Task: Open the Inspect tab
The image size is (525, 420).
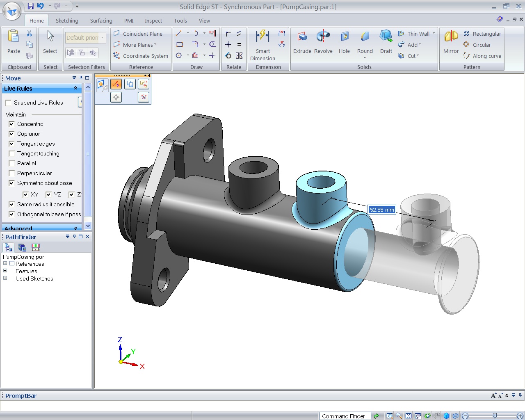Action: pos(153,21)
